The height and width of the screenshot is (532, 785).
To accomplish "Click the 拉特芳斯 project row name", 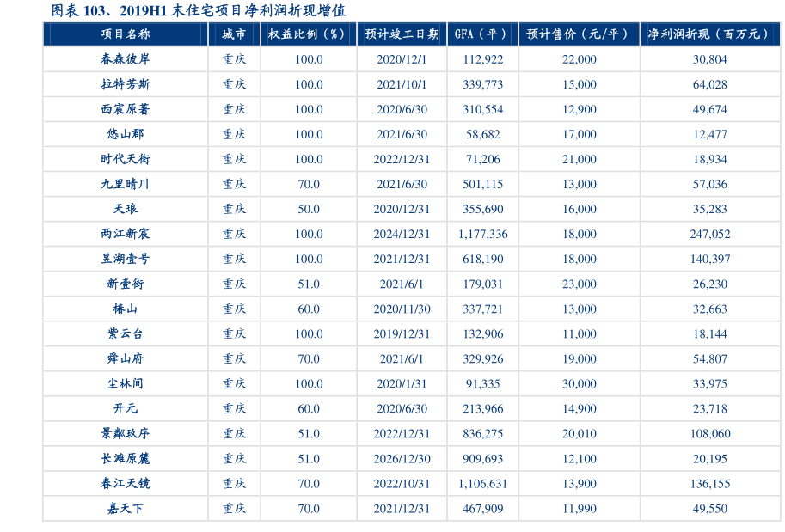I will point(125,84).
